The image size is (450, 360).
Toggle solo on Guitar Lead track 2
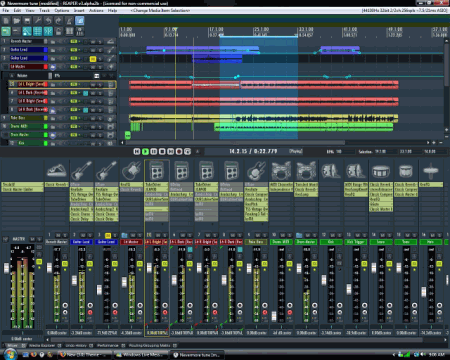click(x=100, y=50)
